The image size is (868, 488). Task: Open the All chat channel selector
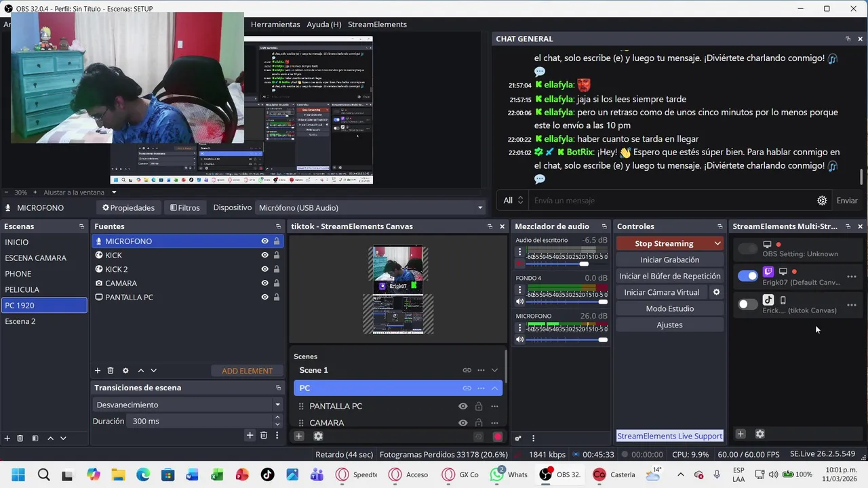tap(513, 201)
